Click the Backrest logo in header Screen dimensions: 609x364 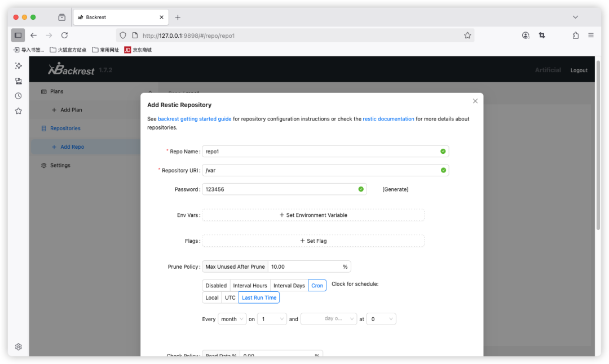pyautogui.click(x=71, y=69)
